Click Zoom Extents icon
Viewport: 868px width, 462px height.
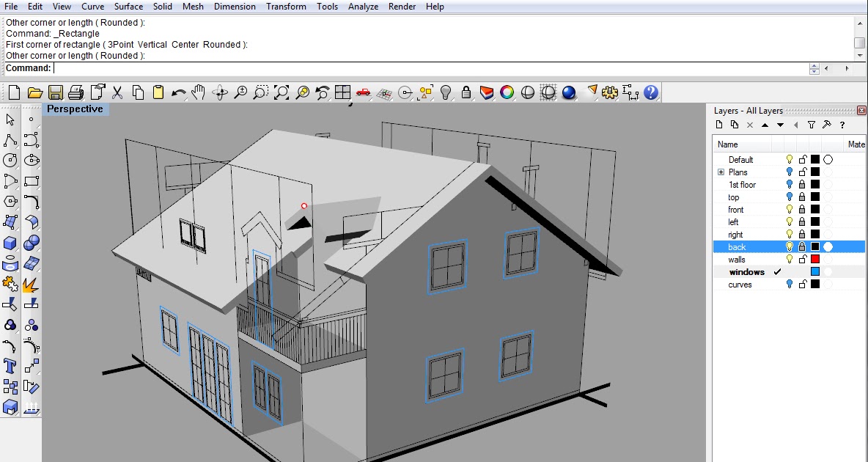(282, 92)
